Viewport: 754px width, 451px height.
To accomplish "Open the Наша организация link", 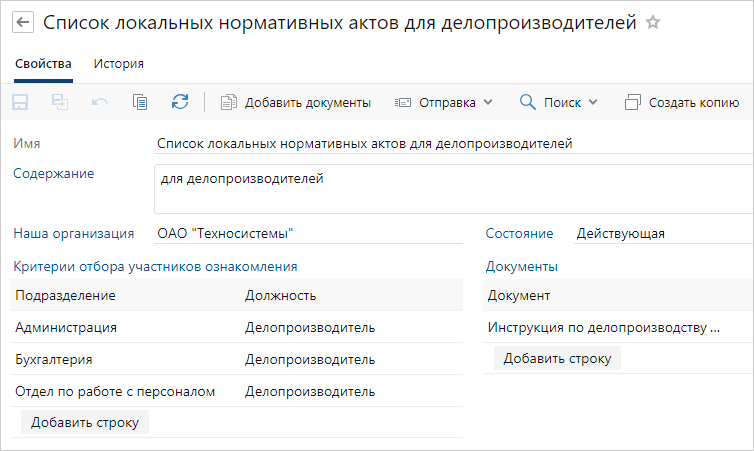I will point(74,233).
